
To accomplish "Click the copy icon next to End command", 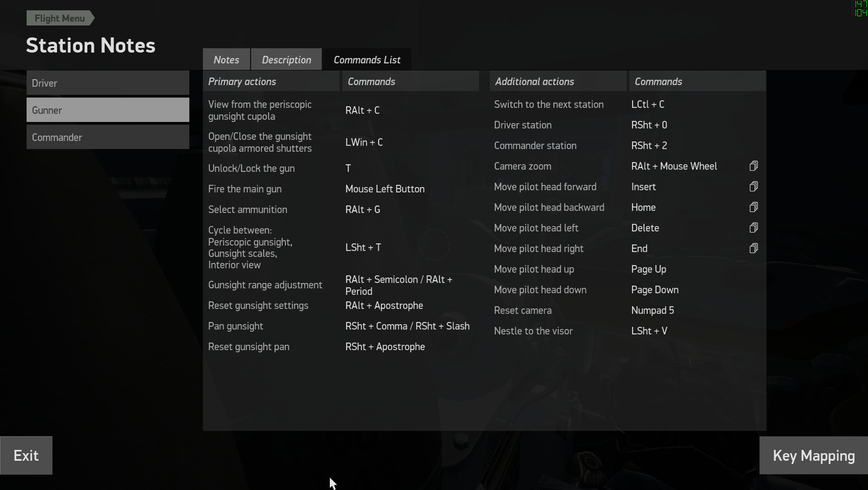I will (754, 248).
